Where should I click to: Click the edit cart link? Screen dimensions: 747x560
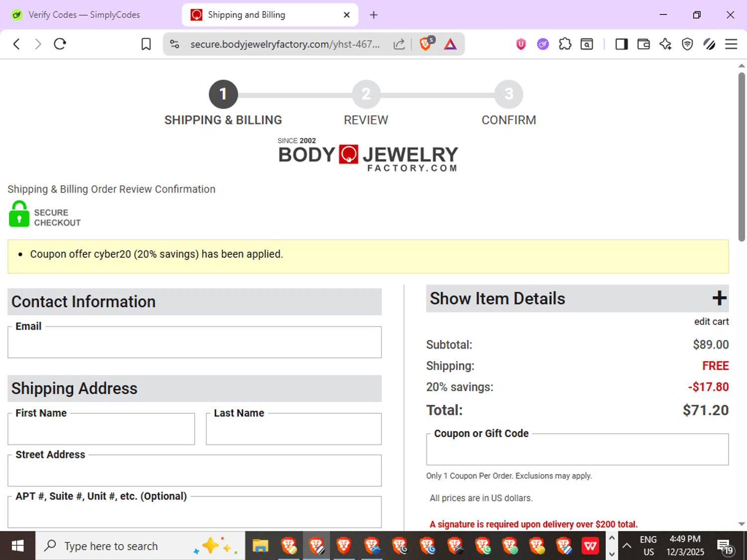point(711,322)
